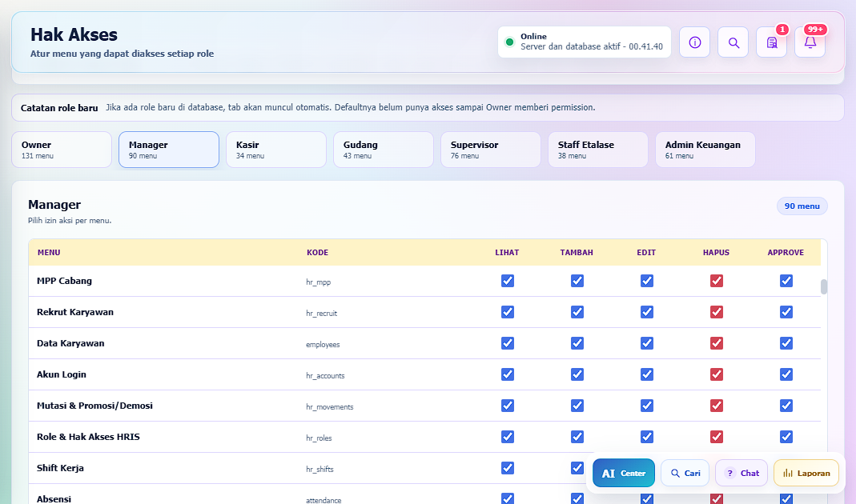Viewport: 856px width, 504px height.
Task: Click the 'hr_roles' code cell
Action: pos(319,438)
